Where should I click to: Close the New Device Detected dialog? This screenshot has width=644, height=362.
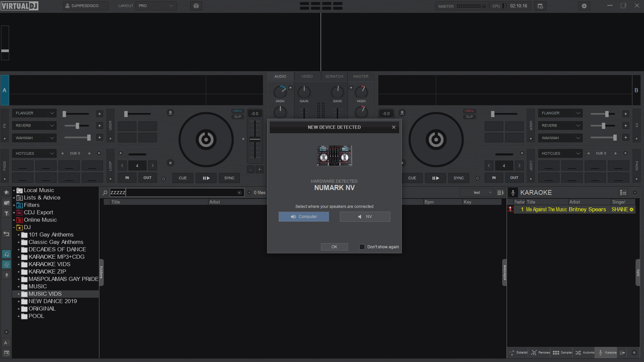point(393,127)
